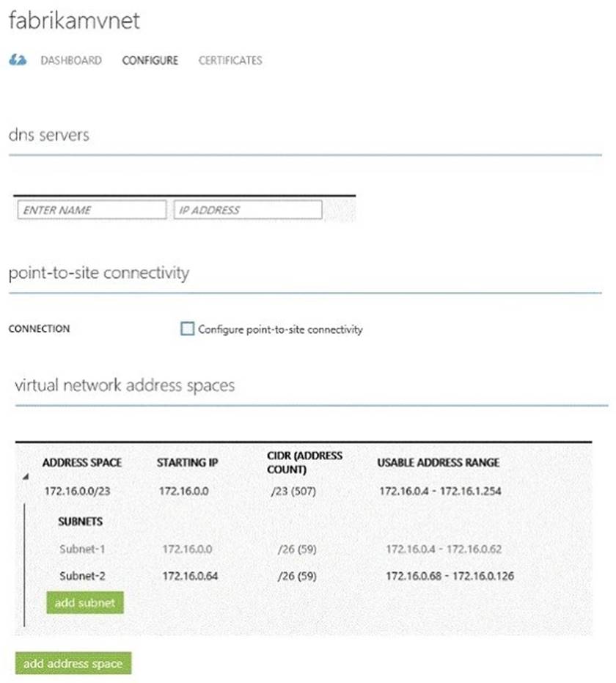Click Subnet-1 starting IP 172.16.0.0
Viewport: 616px width, 683px height.
coord(188,549)
